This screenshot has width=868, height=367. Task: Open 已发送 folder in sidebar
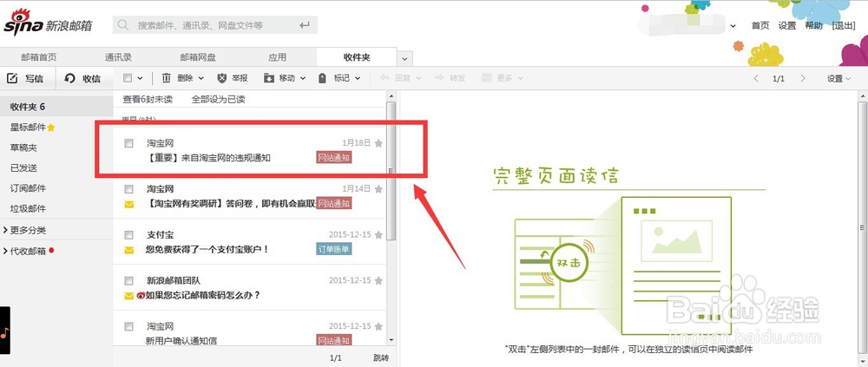(x=23, y=167)
